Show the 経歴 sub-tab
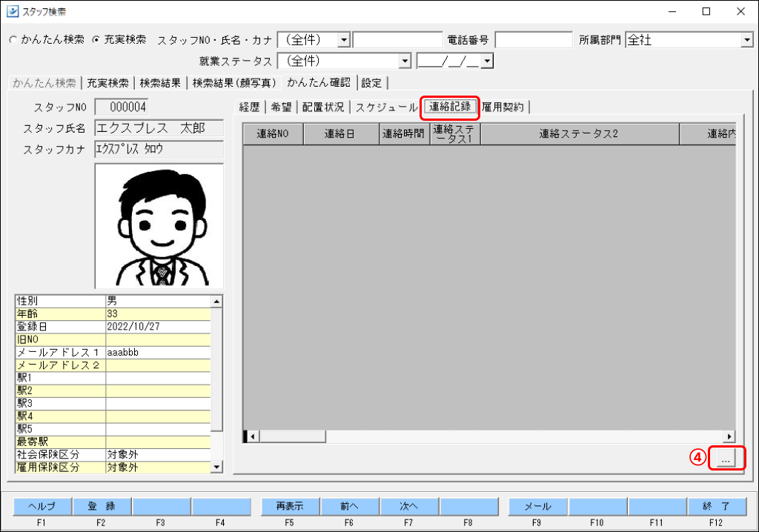 click(250, 107)
